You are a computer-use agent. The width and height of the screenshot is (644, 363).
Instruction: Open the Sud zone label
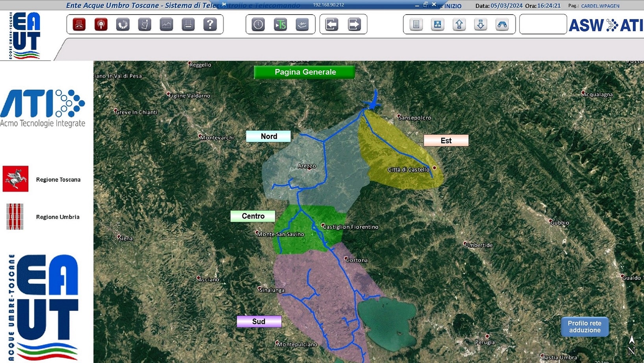pyautogui.click(x=259, y=322)
